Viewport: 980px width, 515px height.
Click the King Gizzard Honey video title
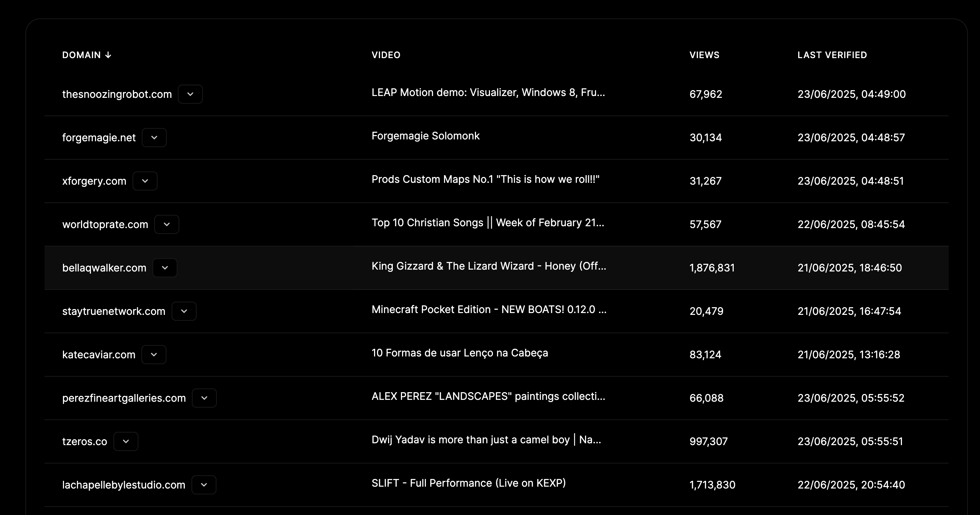tap(489, 266)
